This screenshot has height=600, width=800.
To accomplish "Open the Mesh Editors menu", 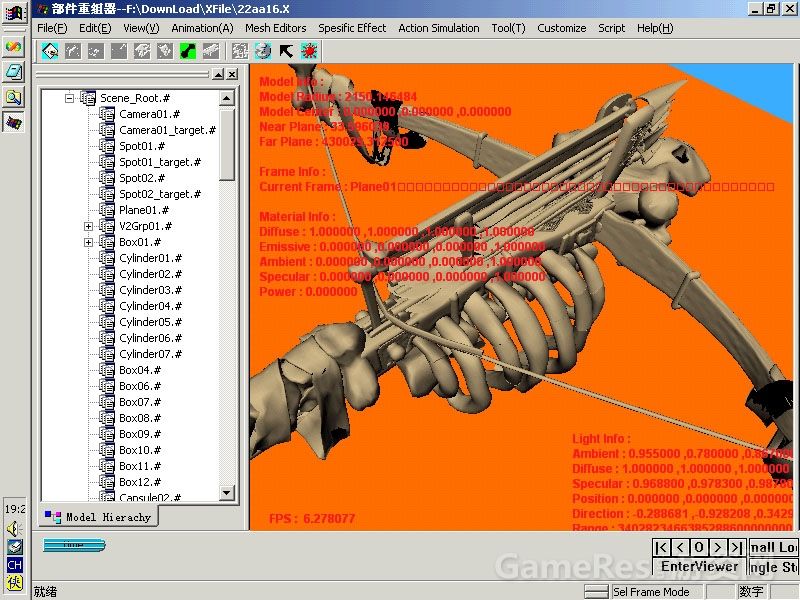I will pos(275,28).
